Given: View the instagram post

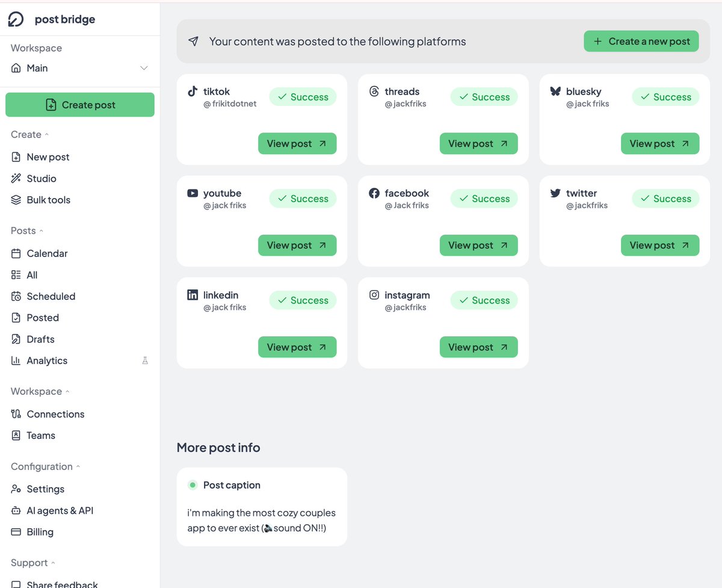Looking at the screenshot, I should click(x=479, y=347).
